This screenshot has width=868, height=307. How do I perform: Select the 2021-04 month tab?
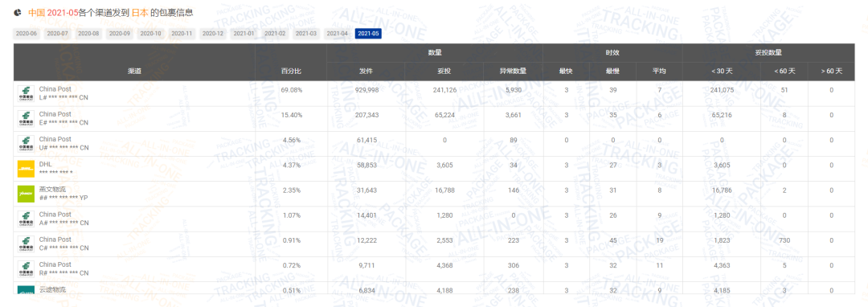[x=337, y=34]
